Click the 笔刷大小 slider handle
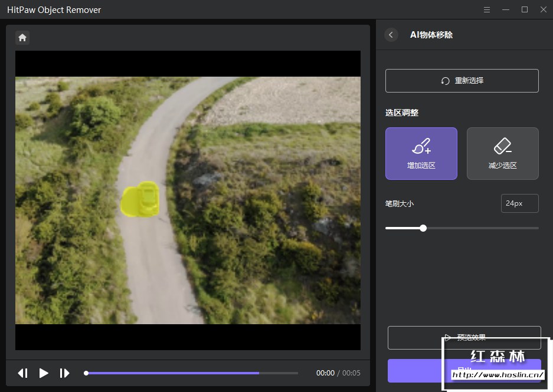553x392 pixels. point(423,228)
